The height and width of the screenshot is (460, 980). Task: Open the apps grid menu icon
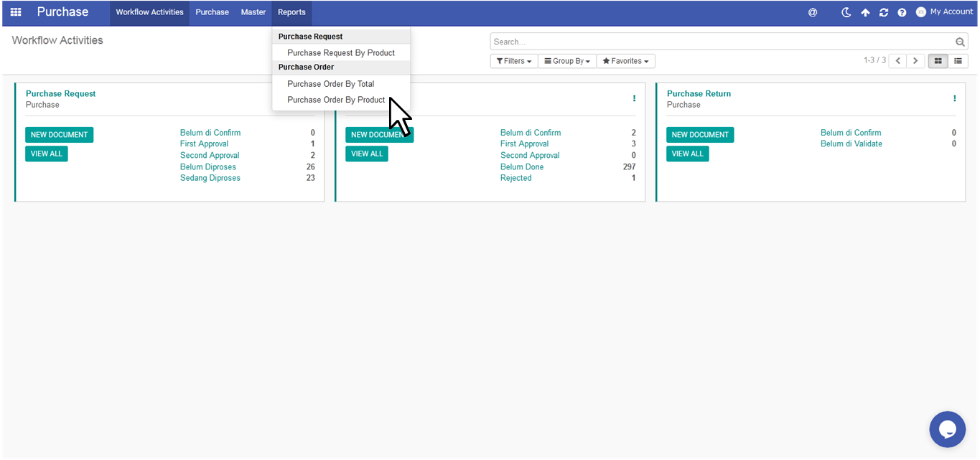[x=15, y=12]
